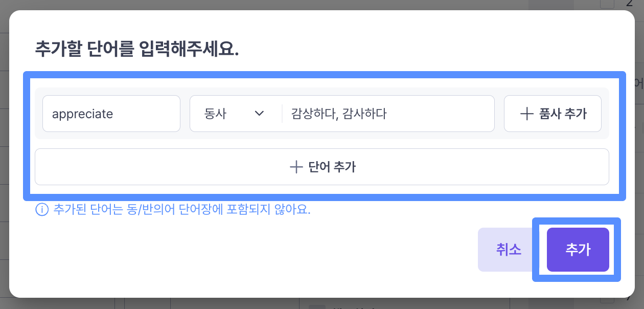Click the divider between 동사 and meaning text
This screenshot has width=644, height=309.
[x=282, y=114]
